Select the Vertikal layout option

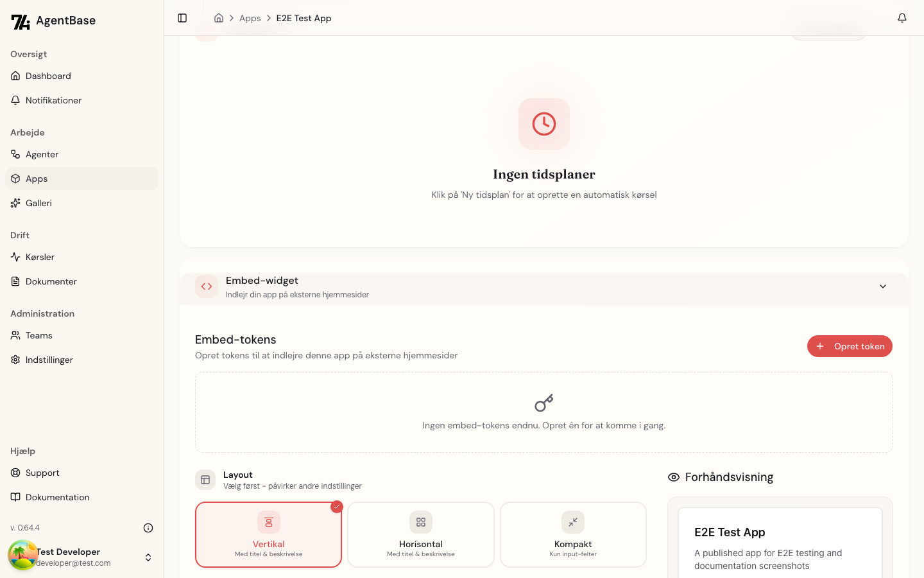pyautogui.click(x=268, y=534)
